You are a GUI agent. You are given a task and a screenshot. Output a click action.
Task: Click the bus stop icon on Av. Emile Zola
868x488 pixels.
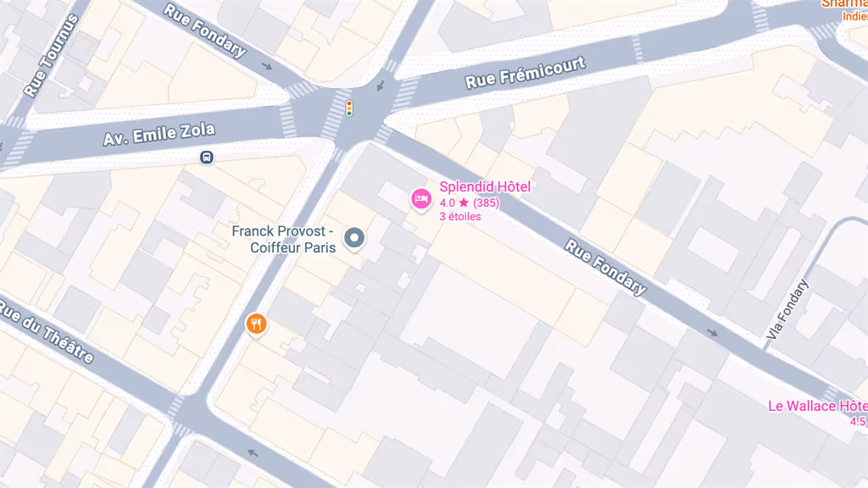pyautogui.click(x=207, y=158)
